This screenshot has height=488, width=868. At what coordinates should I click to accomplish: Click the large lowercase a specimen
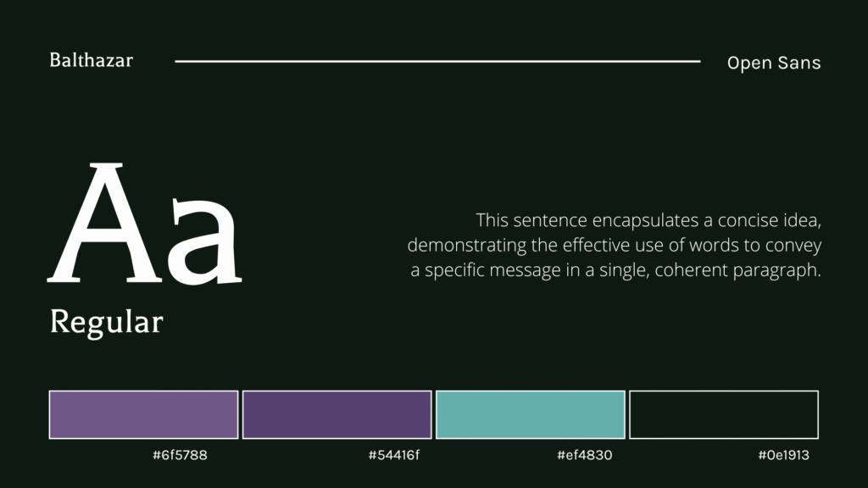point(205,241)
